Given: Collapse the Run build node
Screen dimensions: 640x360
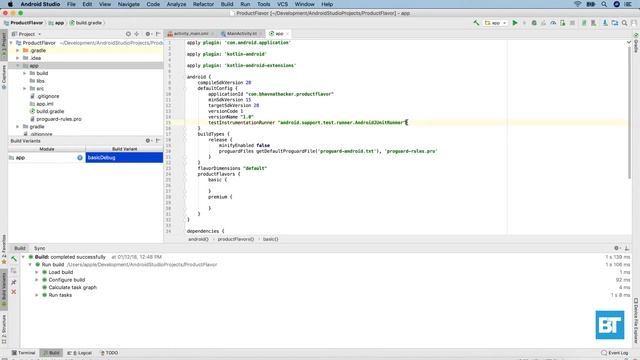Looking at the screenshot, I should click(30, 264).
